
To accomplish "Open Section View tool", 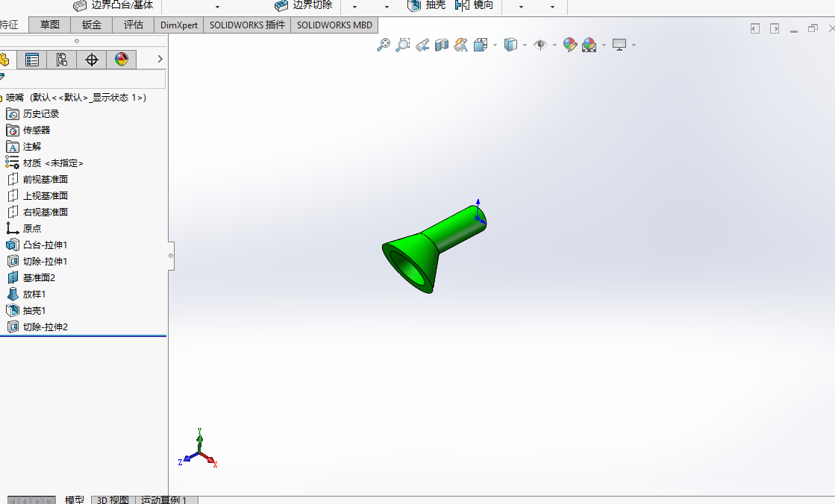I will tap(442, 45).
